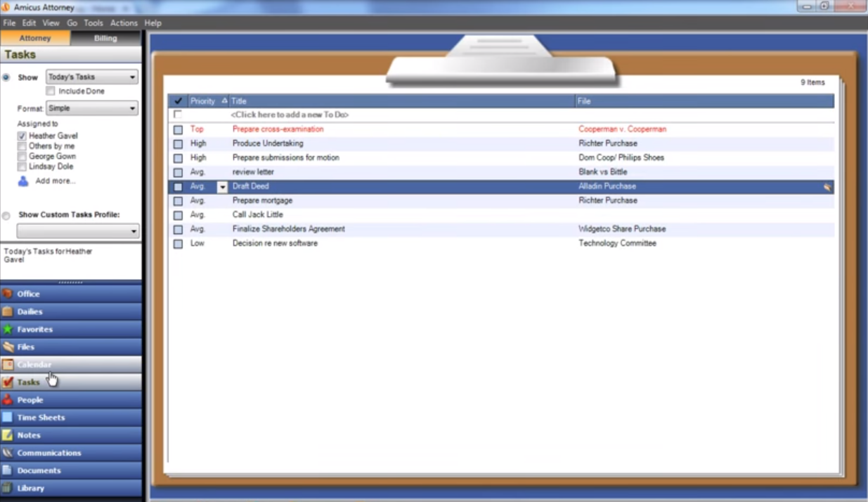Click the Notes sticky-note icon
Screen dimensions: 868x502
(x=8, y=435)
